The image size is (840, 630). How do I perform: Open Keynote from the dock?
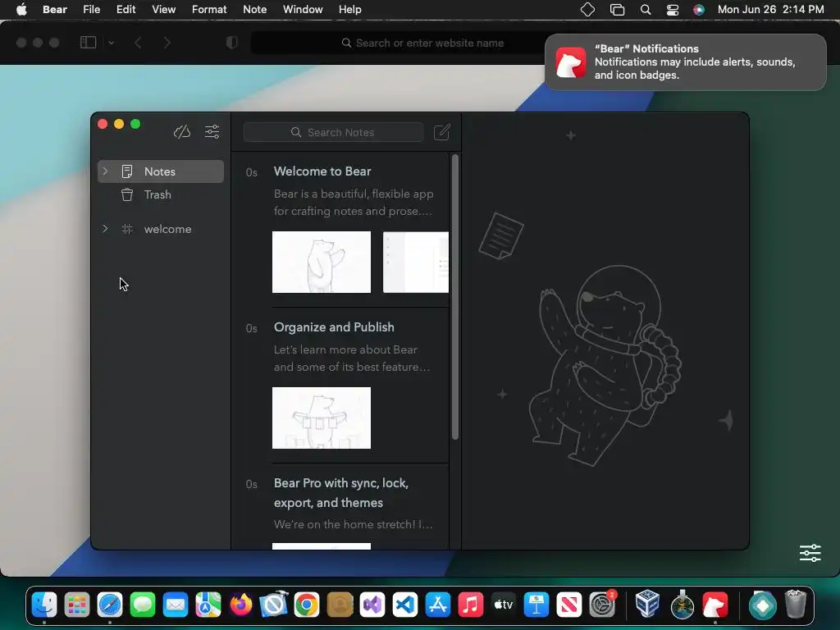(536, 605)
